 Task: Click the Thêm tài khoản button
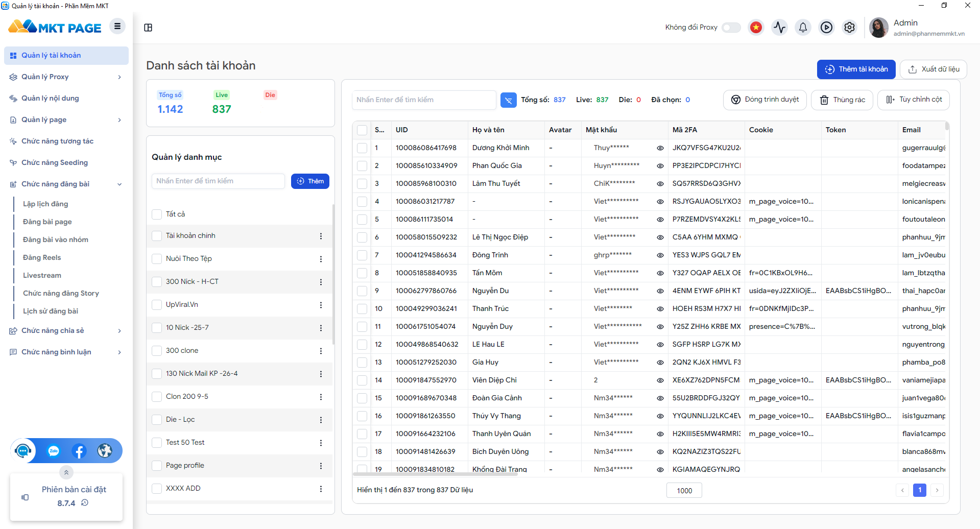tap(856, 69)
